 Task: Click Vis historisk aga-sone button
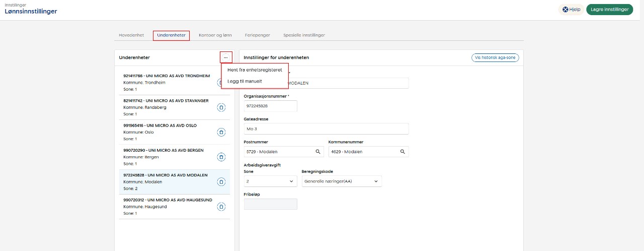coord(495,57)
